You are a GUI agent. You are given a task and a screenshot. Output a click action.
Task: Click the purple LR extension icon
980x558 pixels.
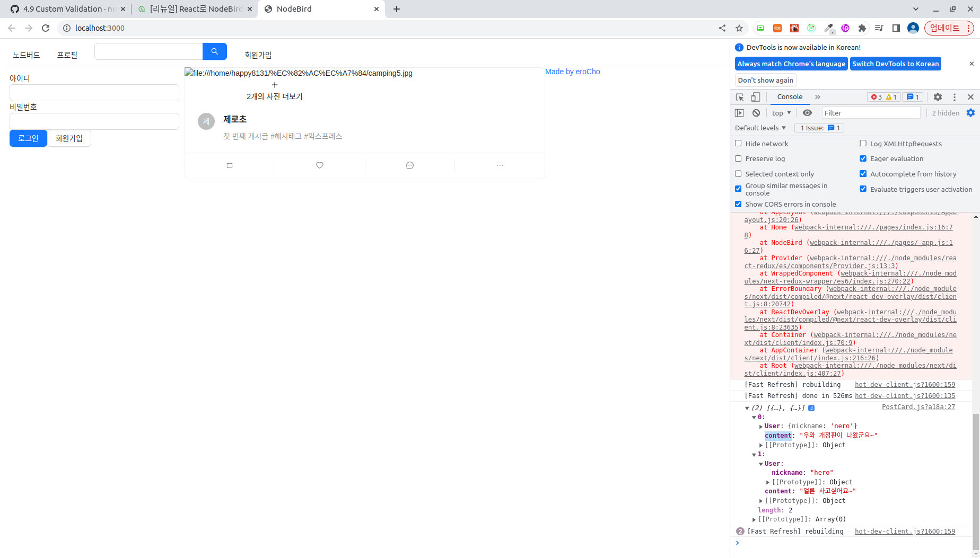(x=845, y=28)
